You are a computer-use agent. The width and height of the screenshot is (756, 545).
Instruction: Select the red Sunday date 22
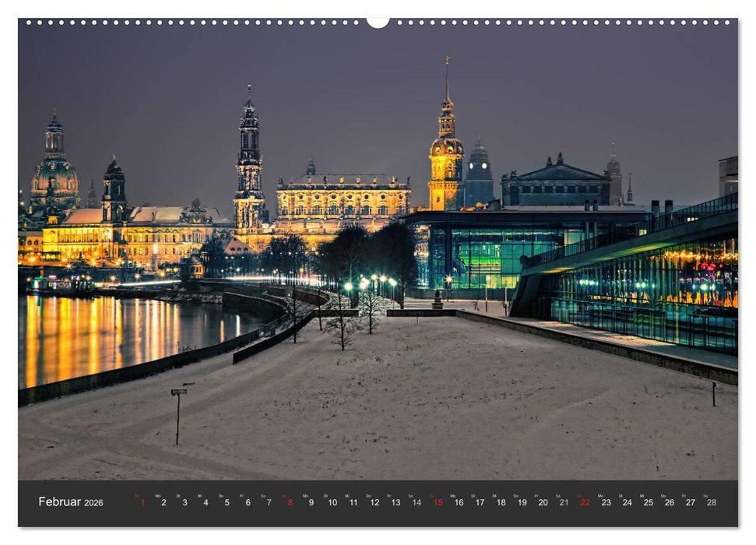pos(584,504)
